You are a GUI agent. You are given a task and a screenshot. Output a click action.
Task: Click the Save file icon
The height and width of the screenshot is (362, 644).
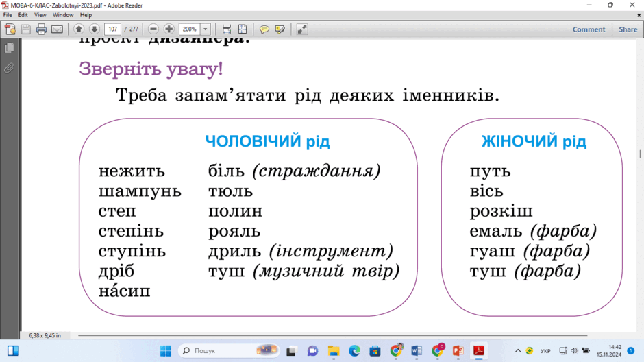click(x=26, y=29)
